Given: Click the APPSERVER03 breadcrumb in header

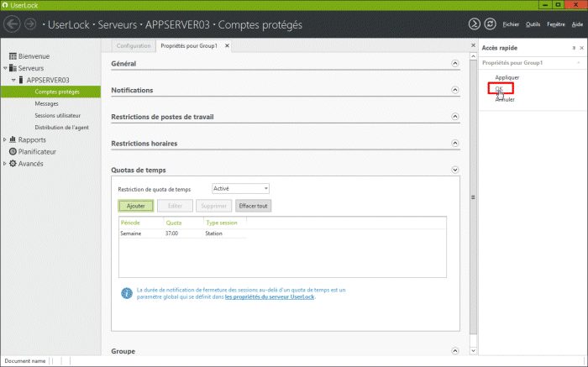Looking at the screenshot, I should (177, 24).
